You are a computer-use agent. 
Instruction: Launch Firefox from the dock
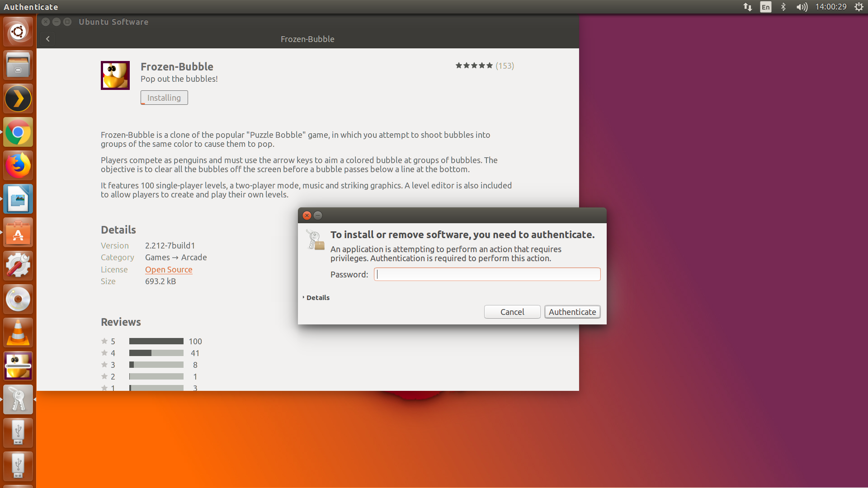coord(18,165)
